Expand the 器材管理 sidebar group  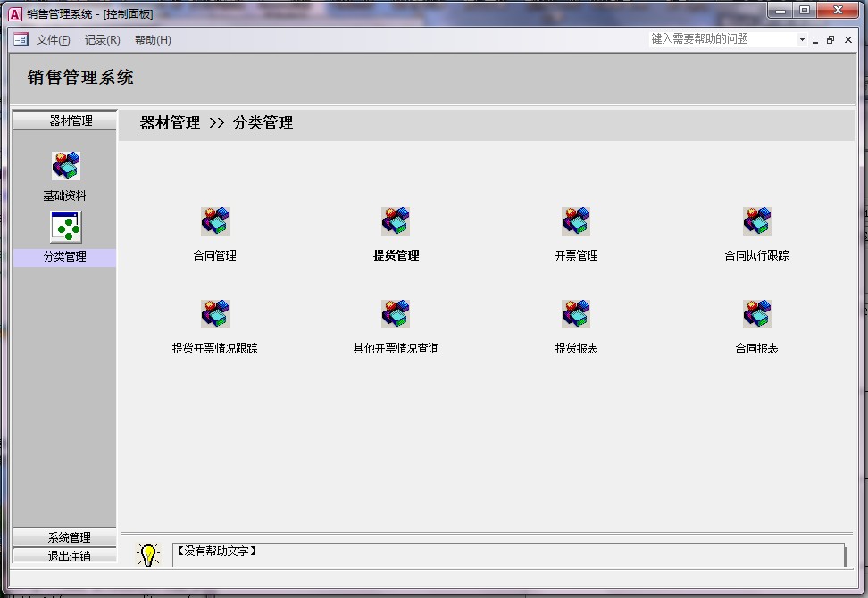(65, 120)
